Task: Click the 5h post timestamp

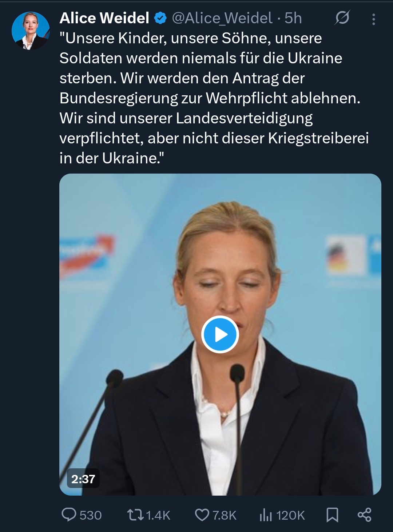Action: 293,18
